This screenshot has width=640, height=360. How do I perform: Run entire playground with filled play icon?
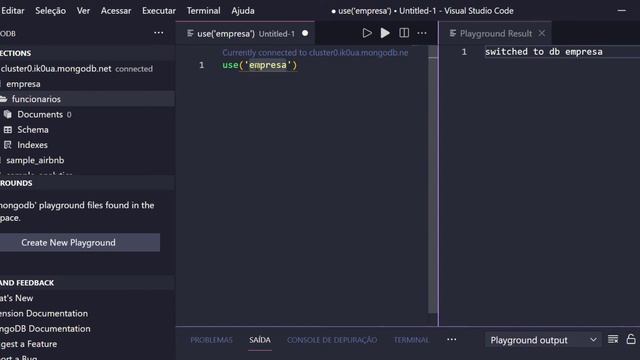(385, 33)
